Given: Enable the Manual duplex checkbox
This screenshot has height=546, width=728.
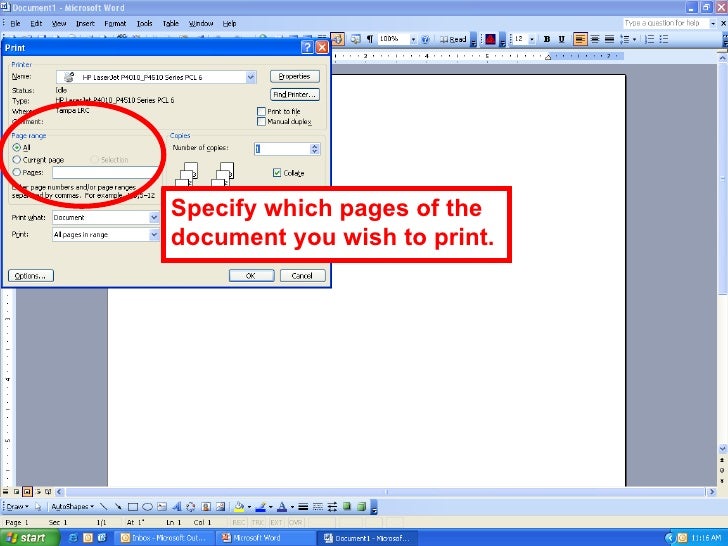Looking at the screenshot, I should tap(261, 122).
